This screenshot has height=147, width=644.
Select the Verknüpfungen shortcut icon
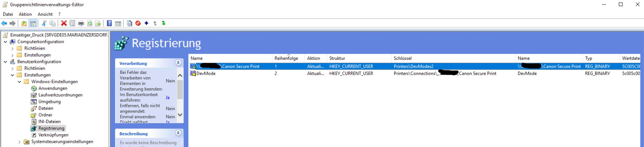click(34, 135)
